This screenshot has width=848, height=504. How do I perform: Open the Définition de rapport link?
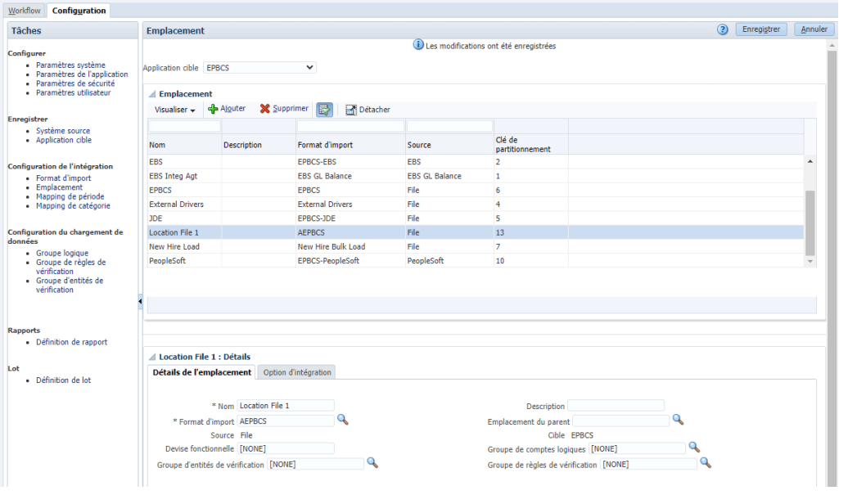[x=72, y=342]
